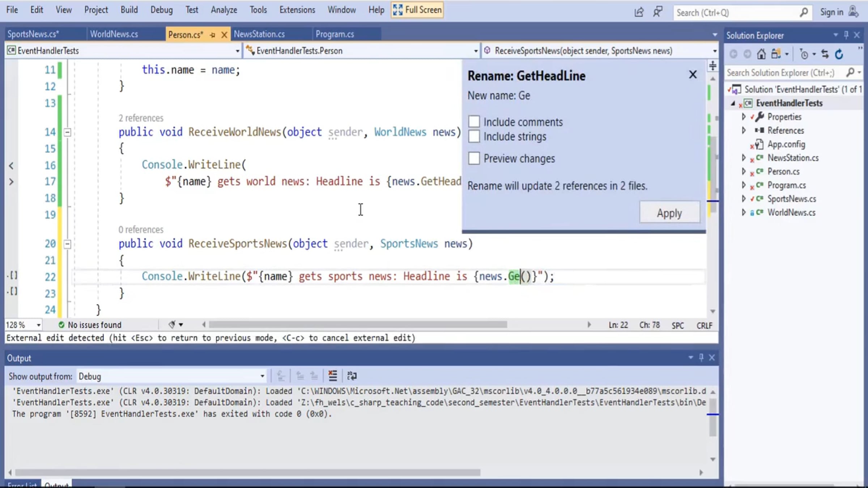Open the Debug menu
The image size is (868, 488).
(161, 10)
